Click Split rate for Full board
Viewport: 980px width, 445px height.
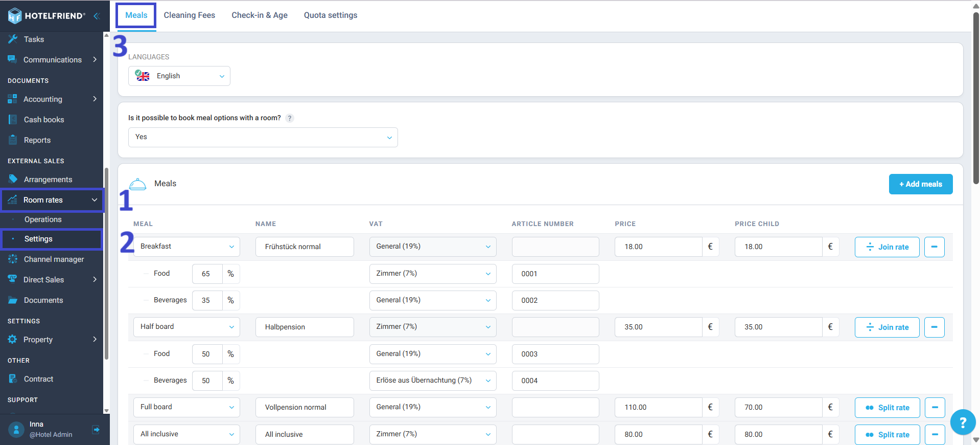click(886, 408)
